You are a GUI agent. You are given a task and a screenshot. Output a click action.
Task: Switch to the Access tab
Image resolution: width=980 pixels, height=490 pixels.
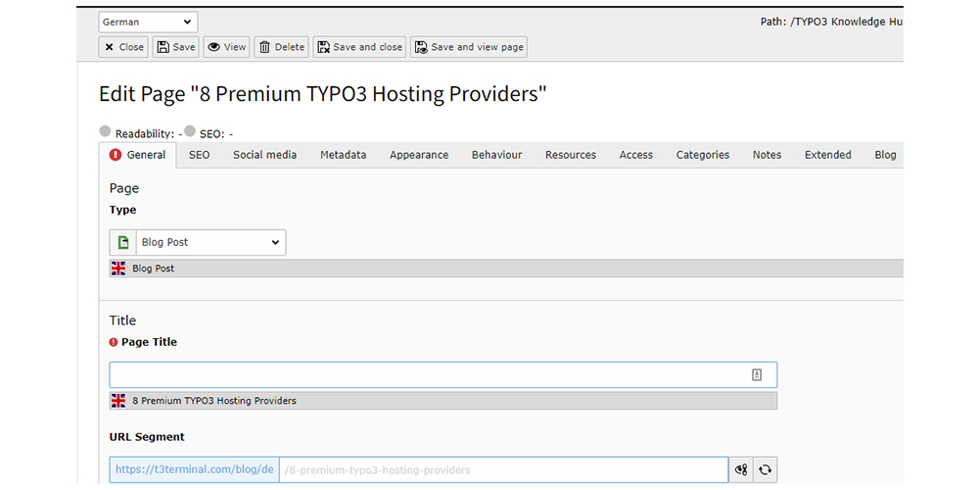coord(636,155)
